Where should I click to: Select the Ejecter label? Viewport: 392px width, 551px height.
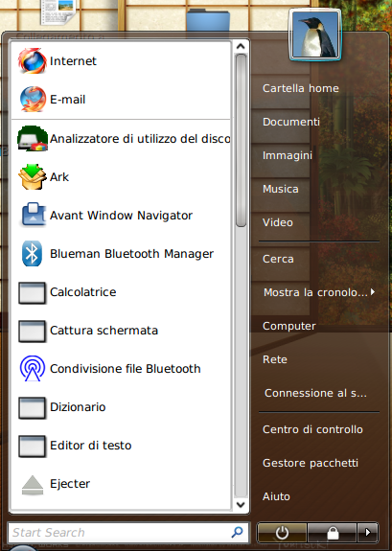click(x=70, y=484)
